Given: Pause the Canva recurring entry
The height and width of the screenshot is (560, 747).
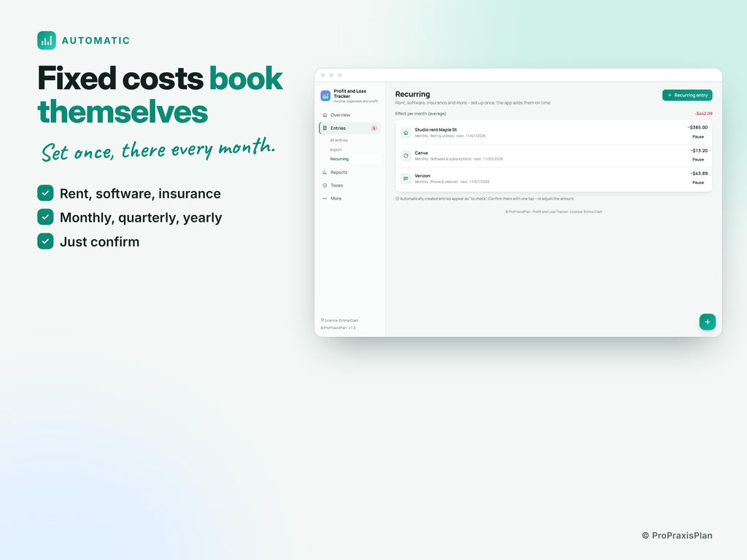Looking at the screenshot, I should 698,160.
